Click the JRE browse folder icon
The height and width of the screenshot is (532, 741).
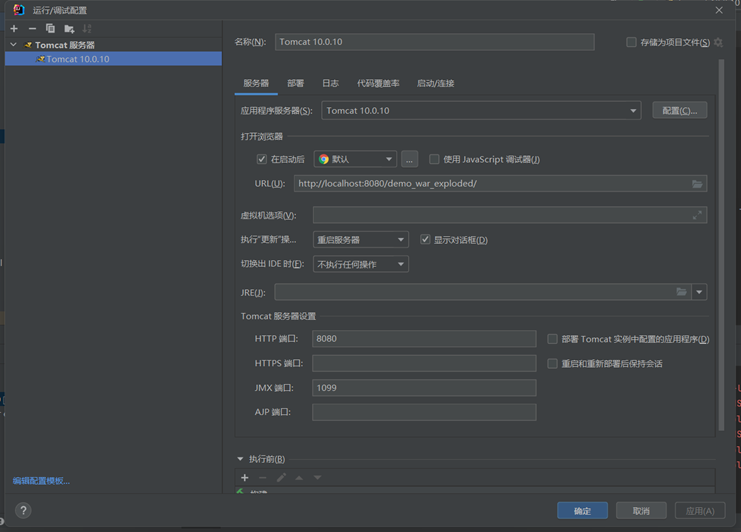pos(681,292)
